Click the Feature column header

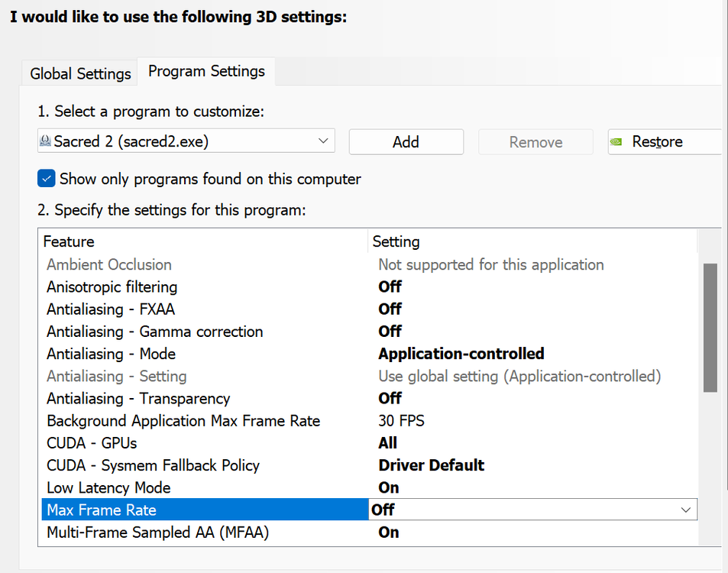click(203, 241)
